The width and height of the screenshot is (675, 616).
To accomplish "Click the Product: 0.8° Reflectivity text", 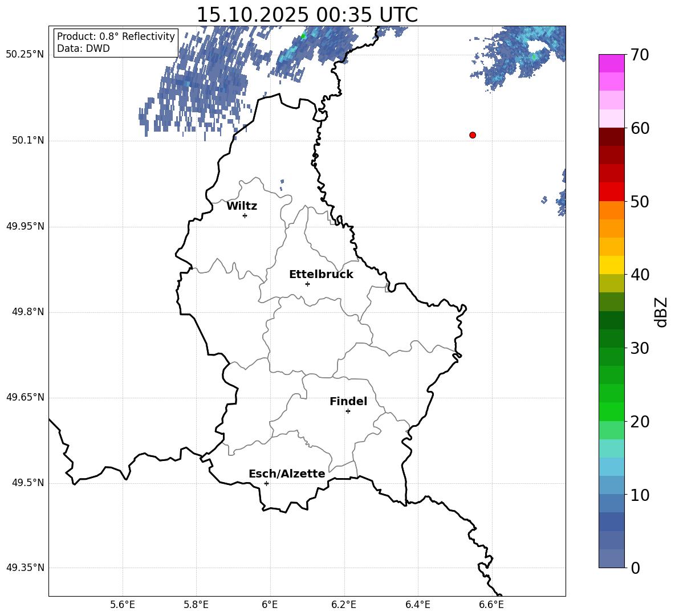I will pyautogui.click(x=116, y=36).
